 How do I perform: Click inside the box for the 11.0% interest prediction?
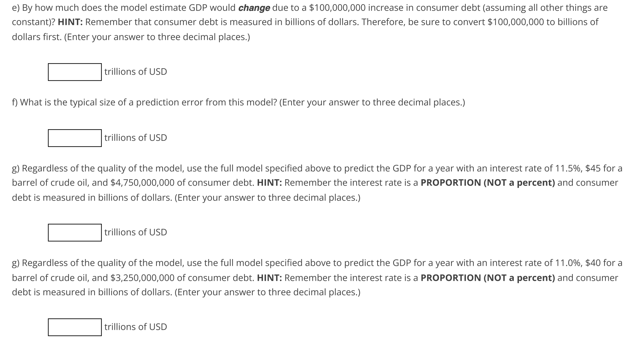coord(74,327)
